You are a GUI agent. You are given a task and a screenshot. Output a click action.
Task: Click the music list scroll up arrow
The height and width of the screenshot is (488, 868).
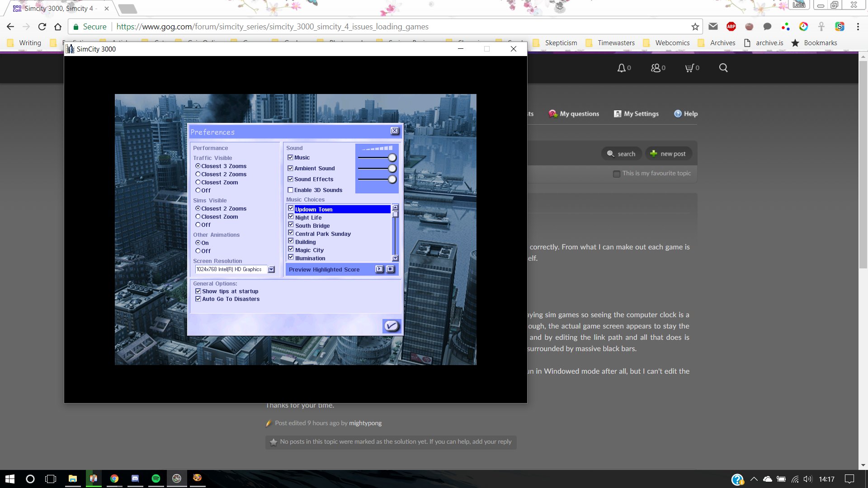click(x=396, y=207)
